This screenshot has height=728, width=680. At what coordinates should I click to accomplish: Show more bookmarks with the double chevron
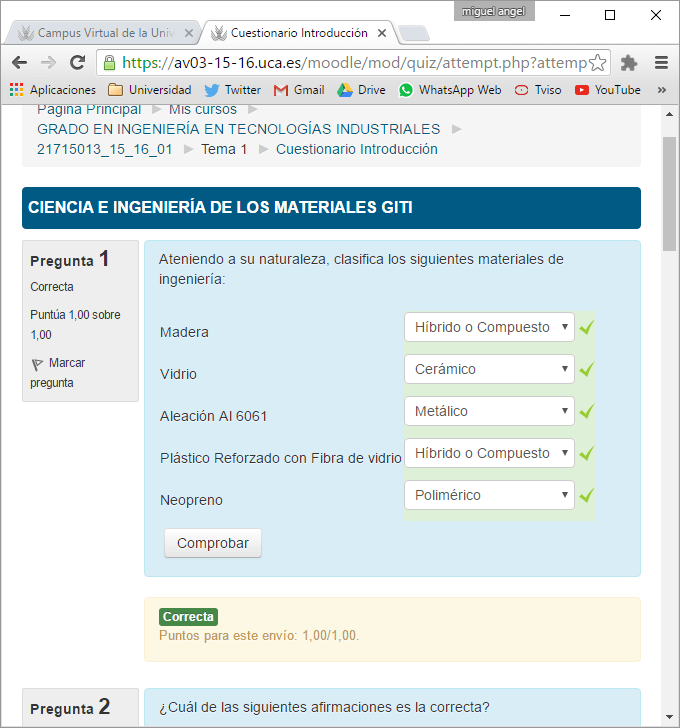coord(661,90)
